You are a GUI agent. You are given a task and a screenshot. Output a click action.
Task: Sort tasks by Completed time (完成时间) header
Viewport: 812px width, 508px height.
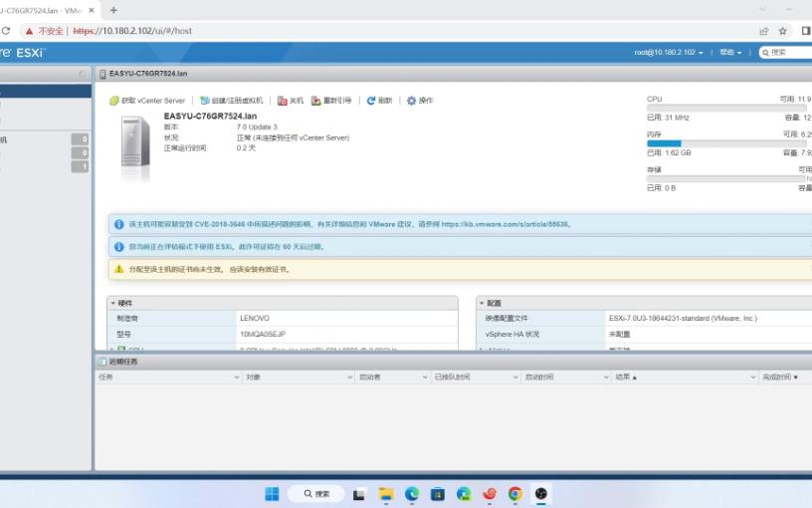pos(780,378)
